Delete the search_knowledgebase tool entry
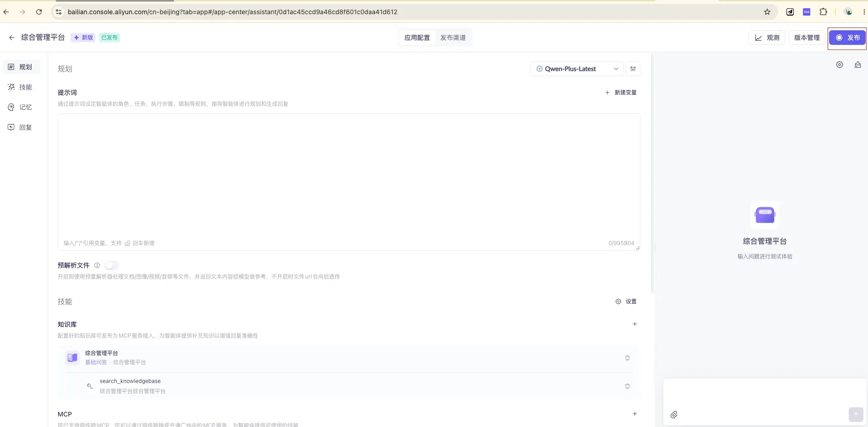The height and width of the screenshot is (427, 868). coord(628,386)
